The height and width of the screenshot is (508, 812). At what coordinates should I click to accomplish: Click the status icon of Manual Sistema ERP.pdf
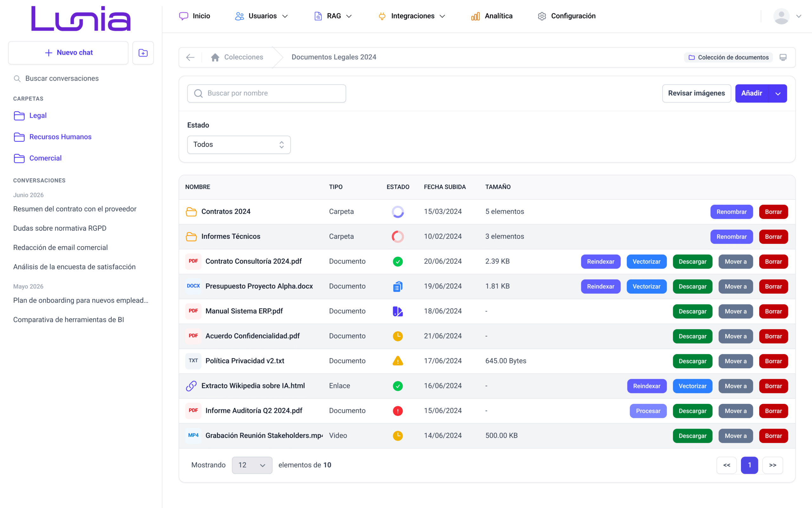pos(398,311)
